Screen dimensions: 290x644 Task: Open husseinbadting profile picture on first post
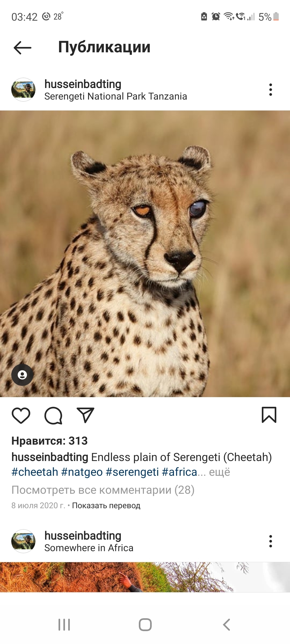pos(23,90)
